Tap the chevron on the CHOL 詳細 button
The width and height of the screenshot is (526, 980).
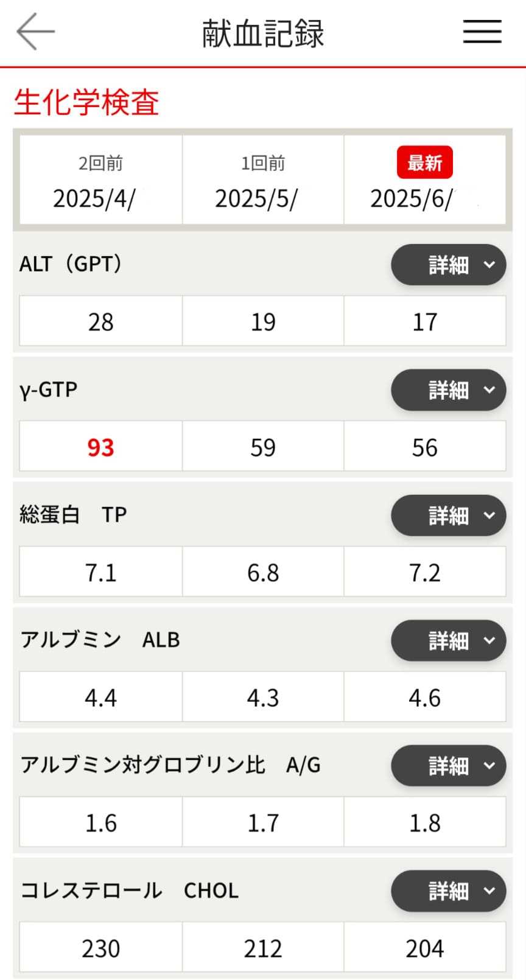tap(489, 891)
